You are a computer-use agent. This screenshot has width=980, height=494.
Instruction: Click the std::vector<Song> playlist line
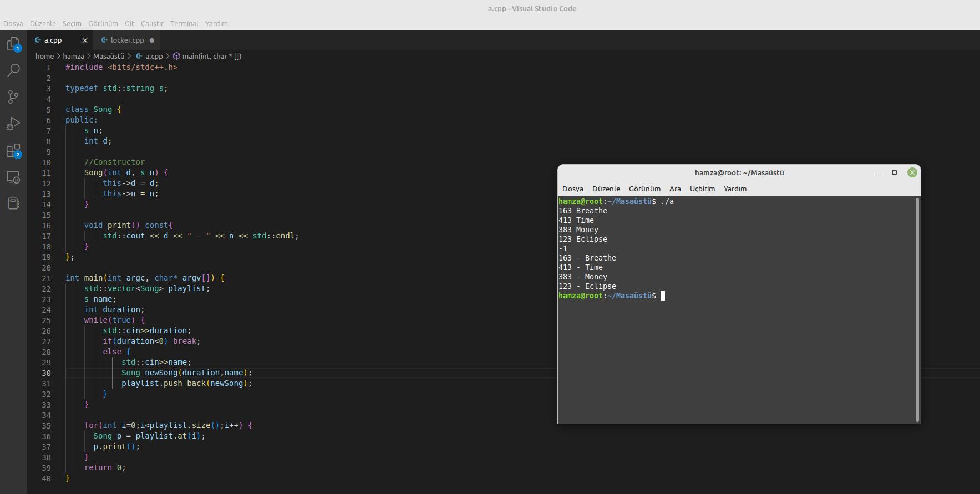[x=147, y=288]
